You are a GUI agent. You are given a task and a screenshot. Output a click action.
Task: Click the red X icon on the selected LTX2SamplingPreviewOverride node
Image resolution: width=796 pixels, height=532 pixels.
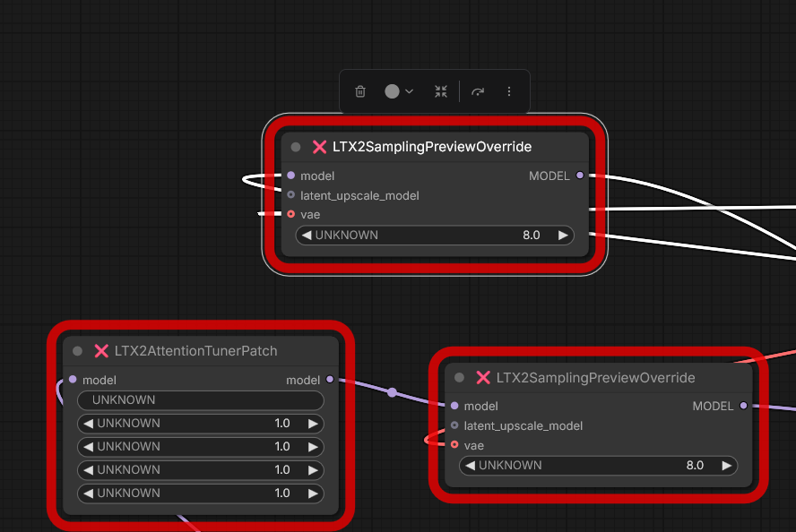[319, 147]
